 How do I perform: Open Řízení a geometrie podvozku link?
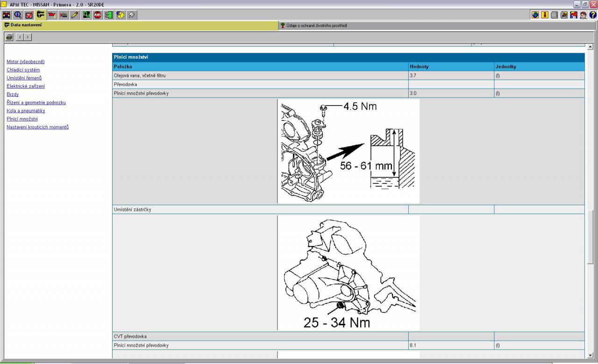(36, 103)
